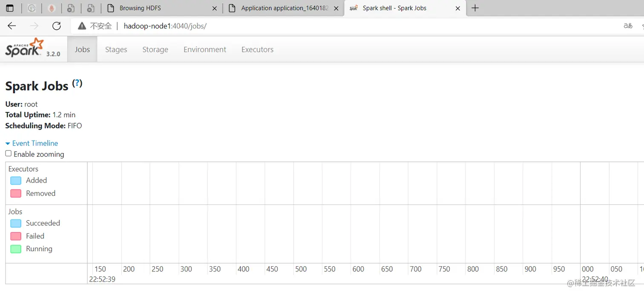
Task: Enable zooming checkbox
Action: pos(8,153)
